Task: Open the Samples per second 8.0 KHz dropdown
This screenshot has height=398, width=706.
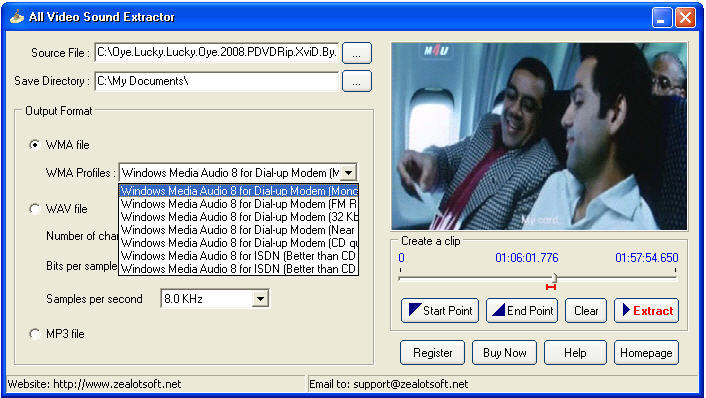Action: coord(260,299)
